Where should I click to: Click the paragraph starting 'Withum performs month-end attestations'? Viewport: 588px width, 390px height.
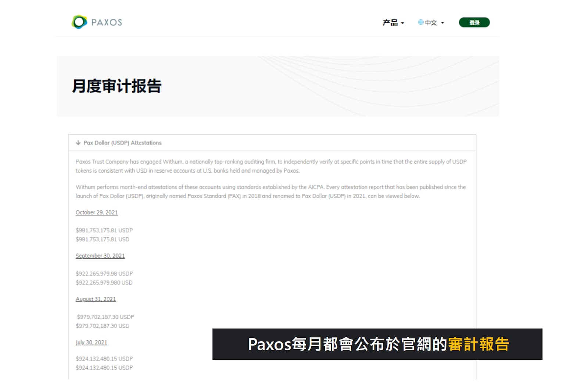271,192
